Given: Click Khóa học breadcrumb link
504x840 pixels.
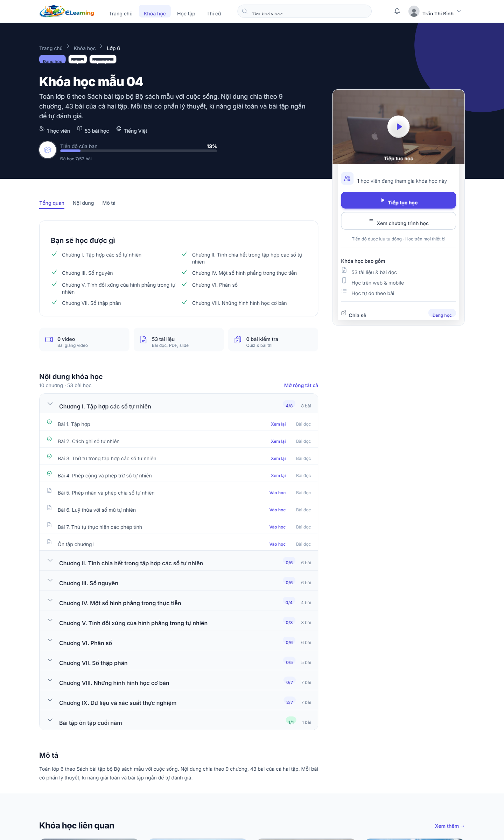Looking at the screenshot, I should coord(85,48).
